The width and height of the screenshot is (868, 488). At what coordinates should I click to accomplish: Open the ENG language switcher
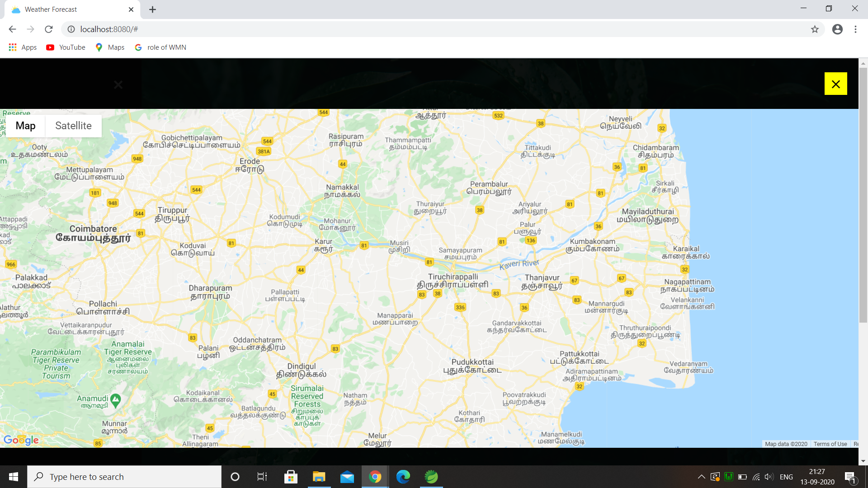[x=787, y=476]
